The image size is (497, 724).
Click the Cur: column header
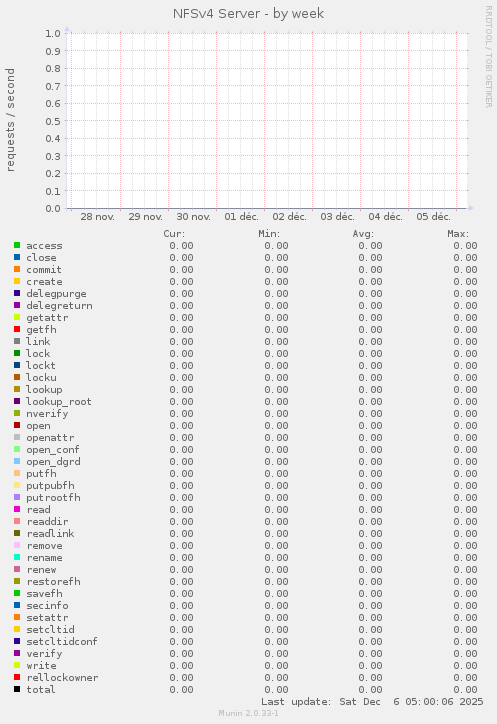(174, 234)
